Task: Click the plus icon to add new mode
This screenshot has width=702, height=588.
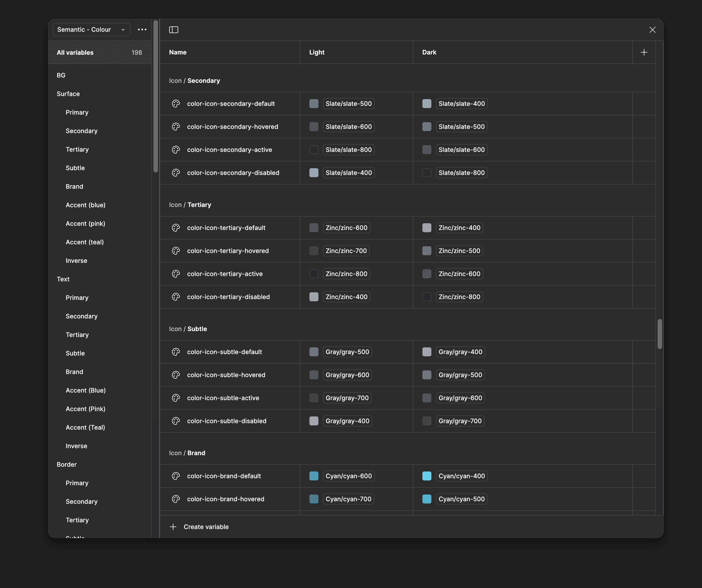Action: (644, 52)
